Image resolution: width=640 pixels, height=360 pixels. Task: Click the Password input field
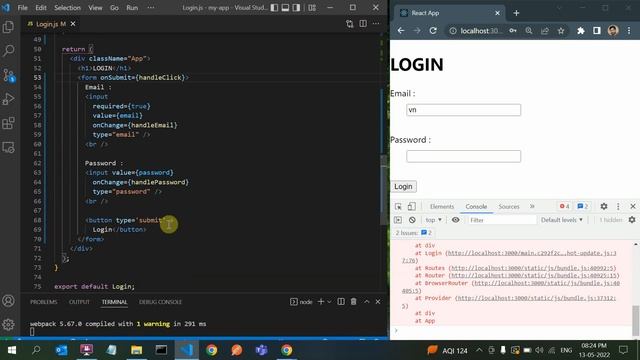pyautogui.click(x=463, y=156)
